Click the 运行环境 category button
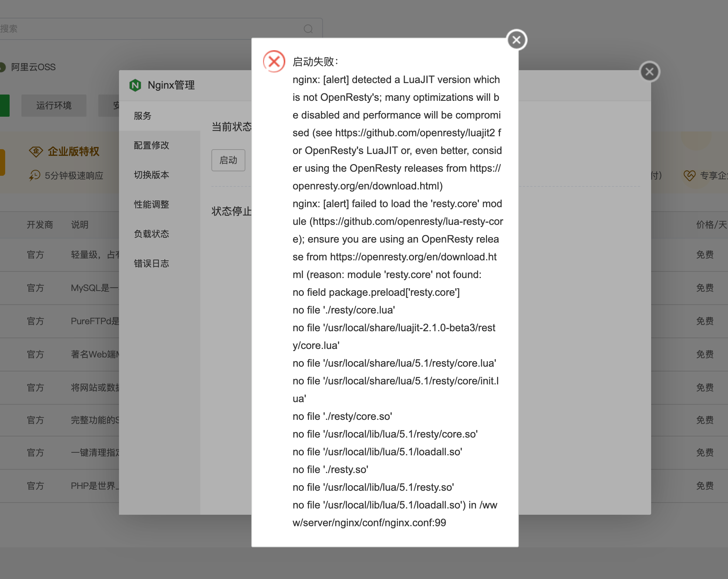Viewport: 728px width, 579px height. point(54,106)
